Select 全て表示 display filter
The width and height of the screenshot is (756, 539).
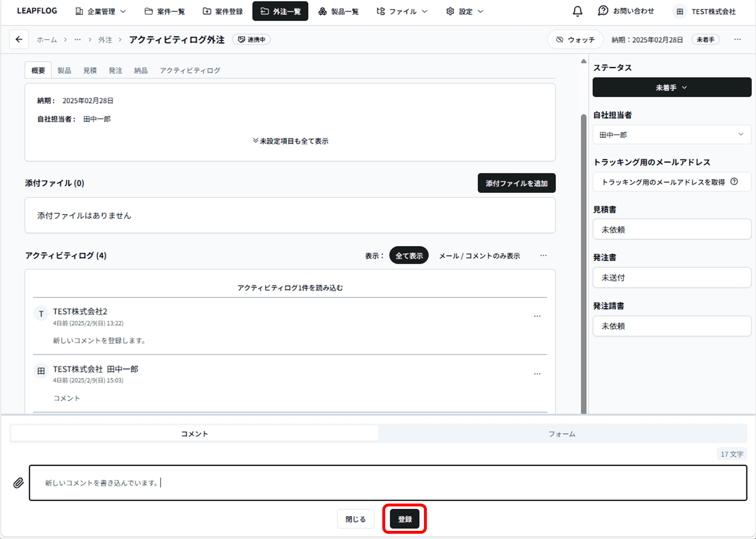click(409, 256)
